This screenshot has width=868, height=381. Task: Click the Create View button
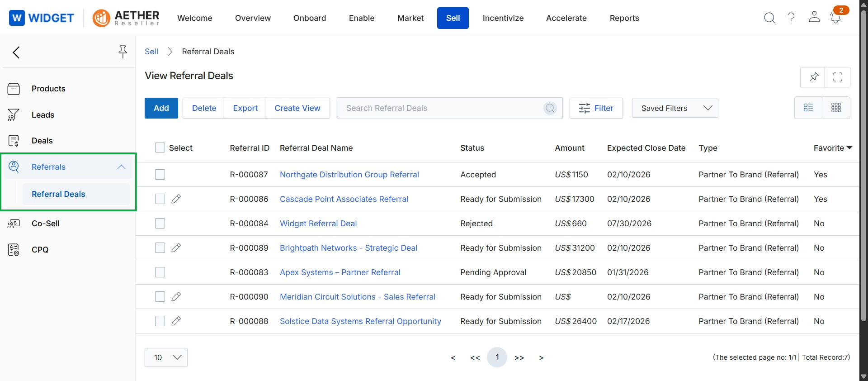point(297,108)
